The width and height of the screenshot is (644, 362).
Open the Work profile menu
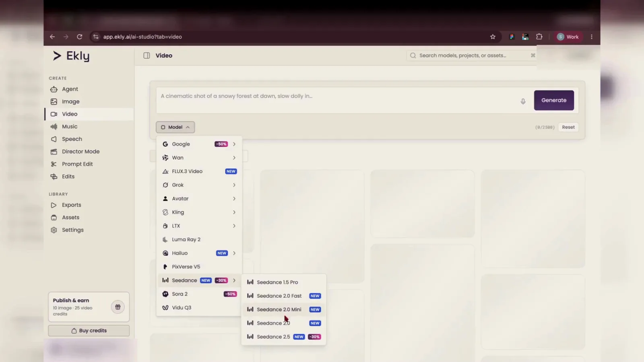568,37
